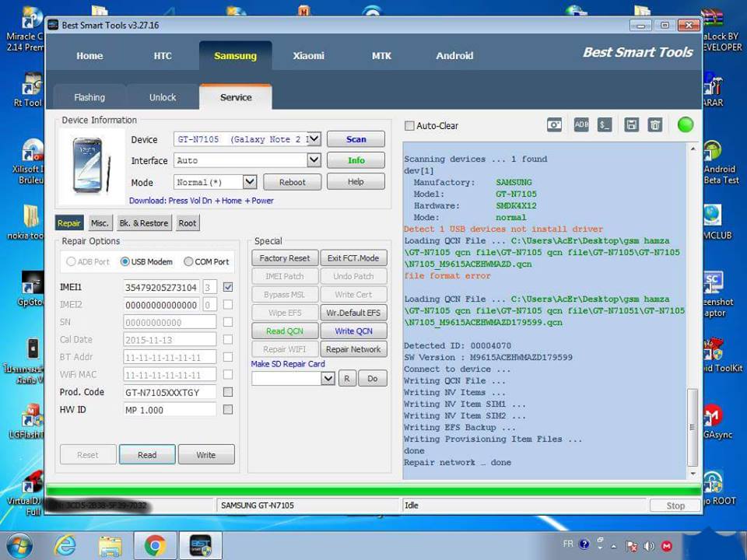
Task: Switch to the HTC tab
Action: pyautogui.click(x=163, y=56)
